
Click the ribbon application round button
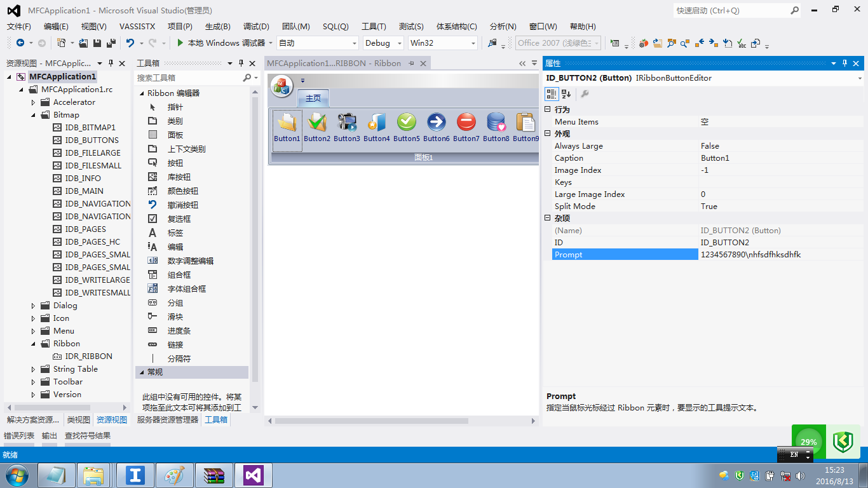click(281, 86)
